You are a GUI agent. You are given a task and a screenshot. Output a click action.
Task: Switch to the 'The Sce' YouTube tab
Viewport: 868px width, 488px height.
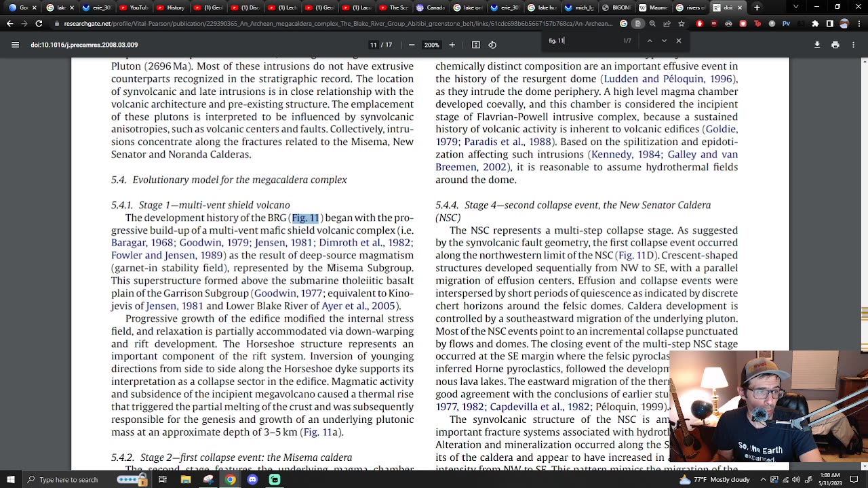[x=393, y=7]
